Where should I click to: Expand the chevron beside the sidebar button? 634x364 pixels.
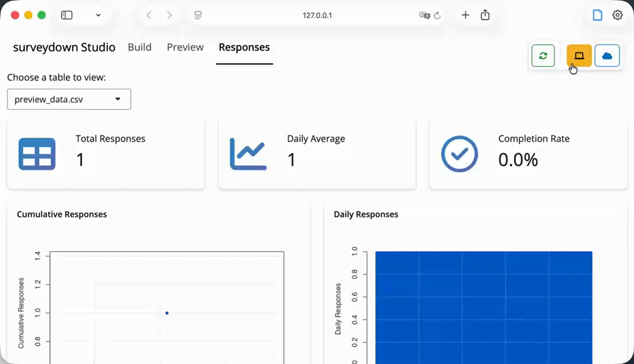pos(99,16)
